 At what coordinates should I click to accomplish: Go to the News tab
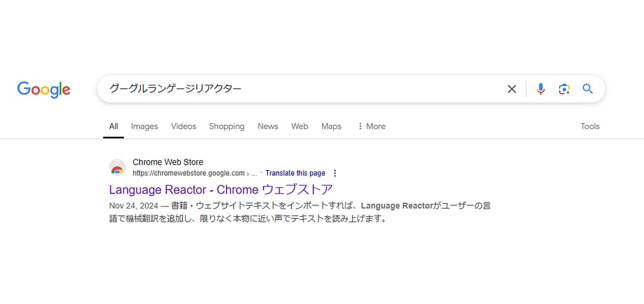tap(267, 126)
